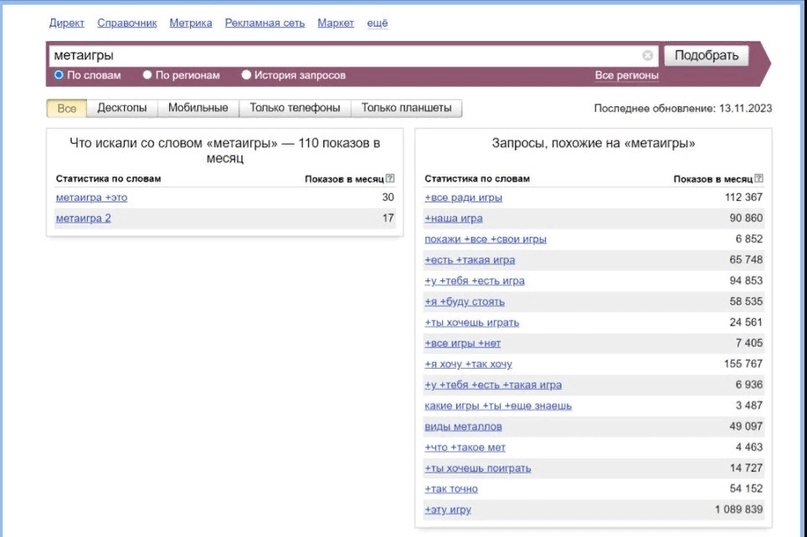Select the По регионам radio button

pyautogui.click(x=147, y=75)
